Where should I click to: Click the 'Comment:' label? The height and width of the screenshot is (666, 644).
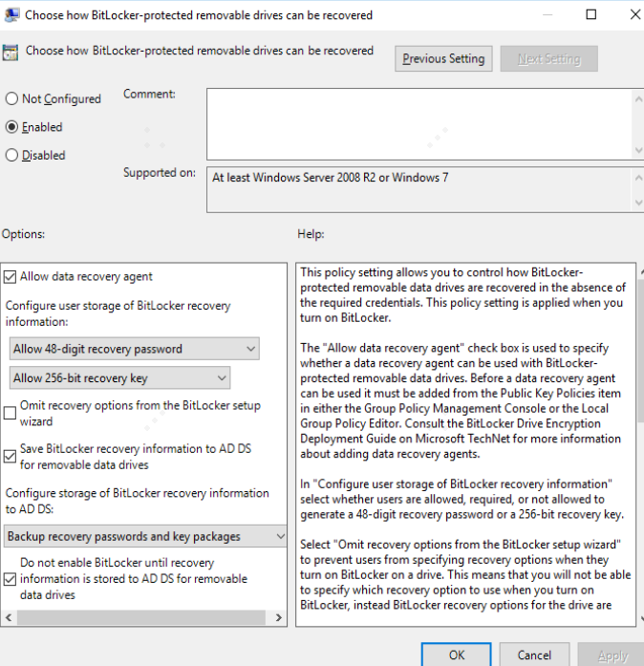click(149, 94)
